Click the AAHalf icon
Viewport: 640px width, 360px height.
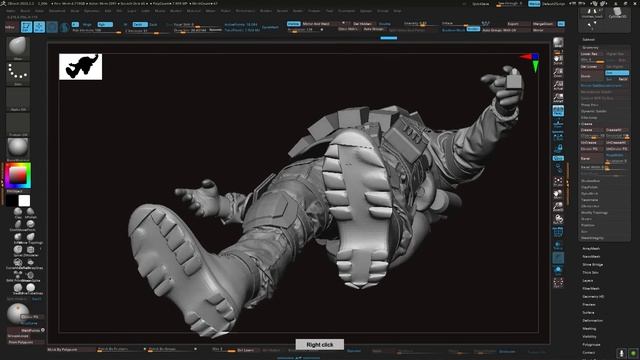point(558,98)
